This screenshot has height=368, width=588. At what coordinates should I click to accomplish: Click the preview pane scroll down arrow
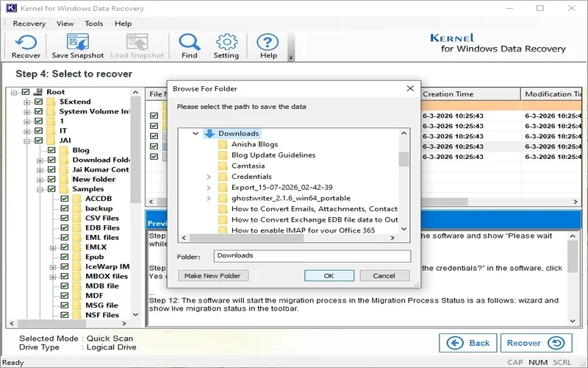[x=573, y=321]
